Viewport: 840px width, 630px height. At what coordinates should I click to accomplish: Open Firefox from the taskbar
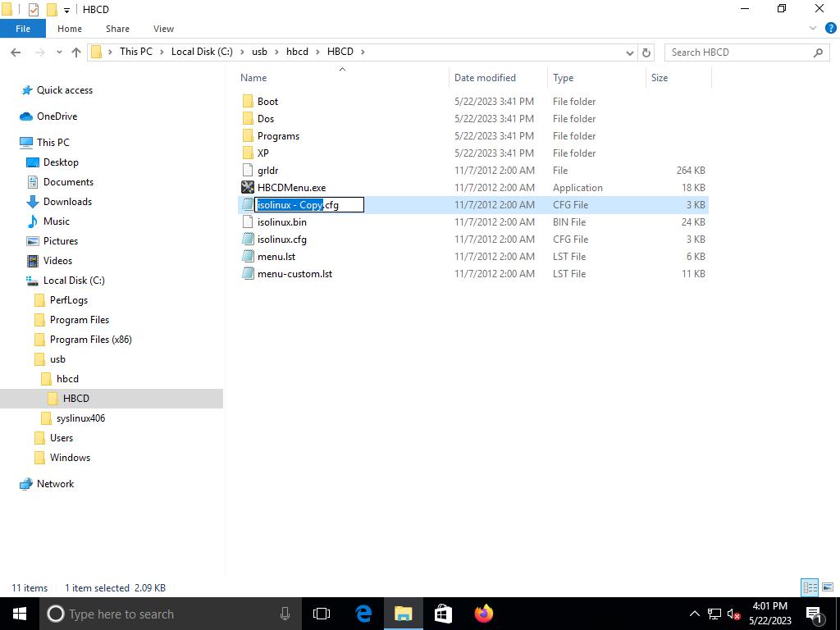483,614
